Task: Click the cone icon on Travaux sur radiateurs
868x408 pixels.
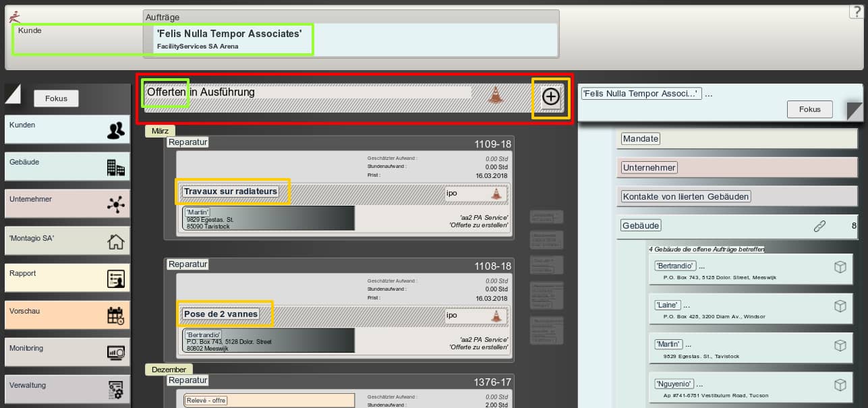Action: [x=496, y=194]
